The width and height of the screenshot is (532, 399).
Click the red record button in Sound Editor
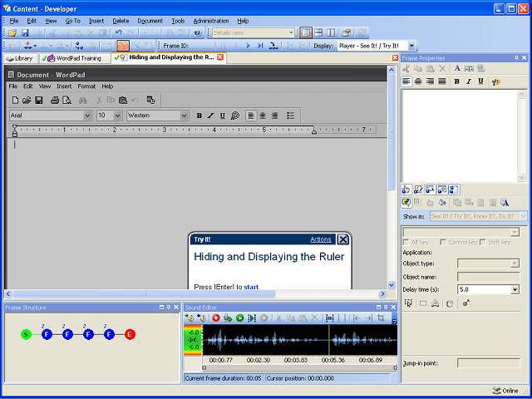click(215, 318)
